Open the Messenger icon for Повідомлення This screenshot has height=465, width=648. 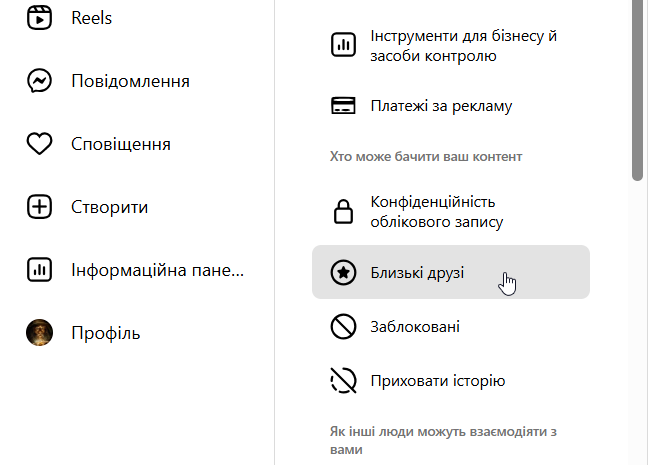(x=39, y=81)
